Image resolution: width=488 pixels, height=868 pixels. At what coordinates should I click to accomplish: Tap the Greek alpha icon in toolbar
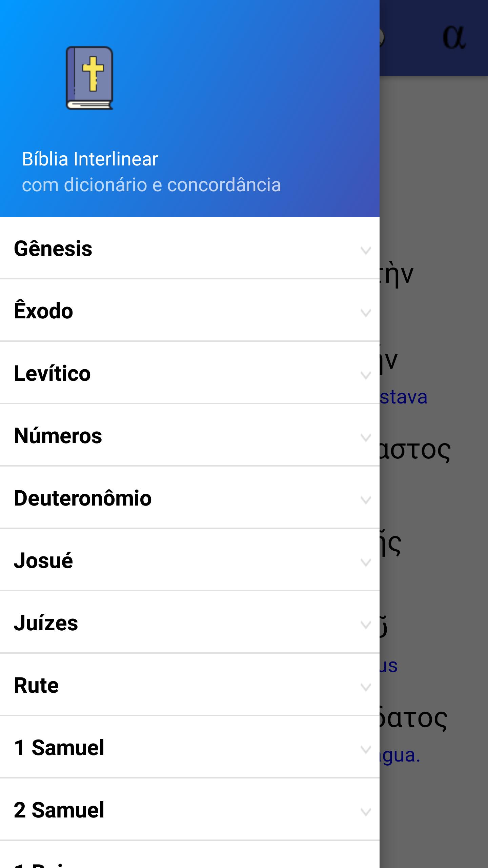[x=454, y=37]
